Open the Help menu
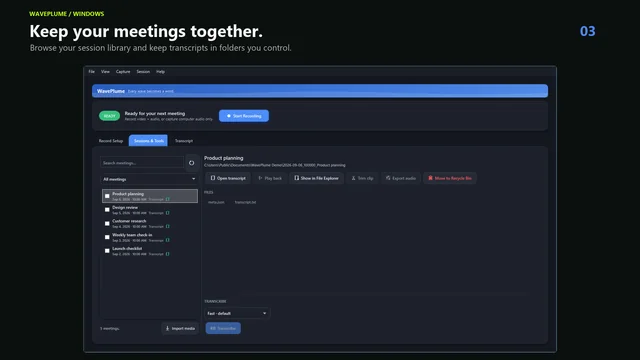Image resolution: width=640 pixels, height=360 pixels. tap(160, 71)
